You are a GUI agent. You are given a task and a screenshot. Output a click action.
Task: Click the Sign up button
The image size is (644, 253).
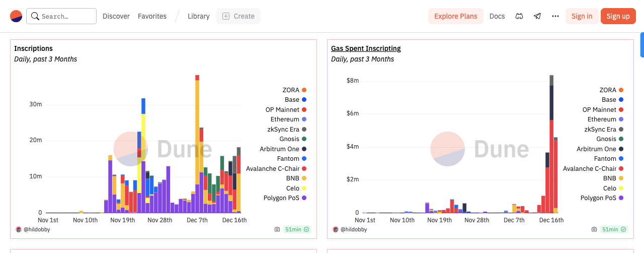[x=618, y=16]
